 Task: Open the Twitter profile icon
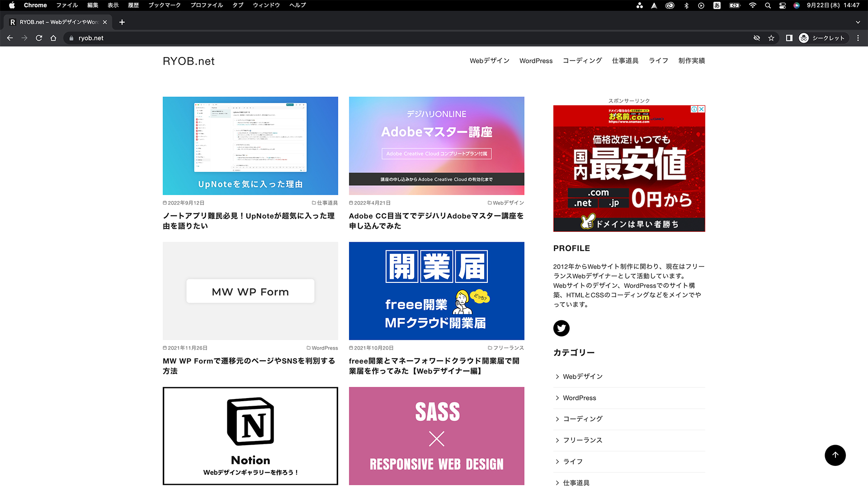coord(561,328)
